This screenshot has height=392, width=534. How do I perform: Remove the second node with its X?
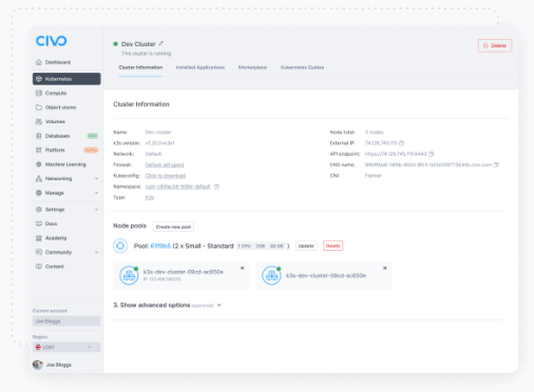point(385,268)
